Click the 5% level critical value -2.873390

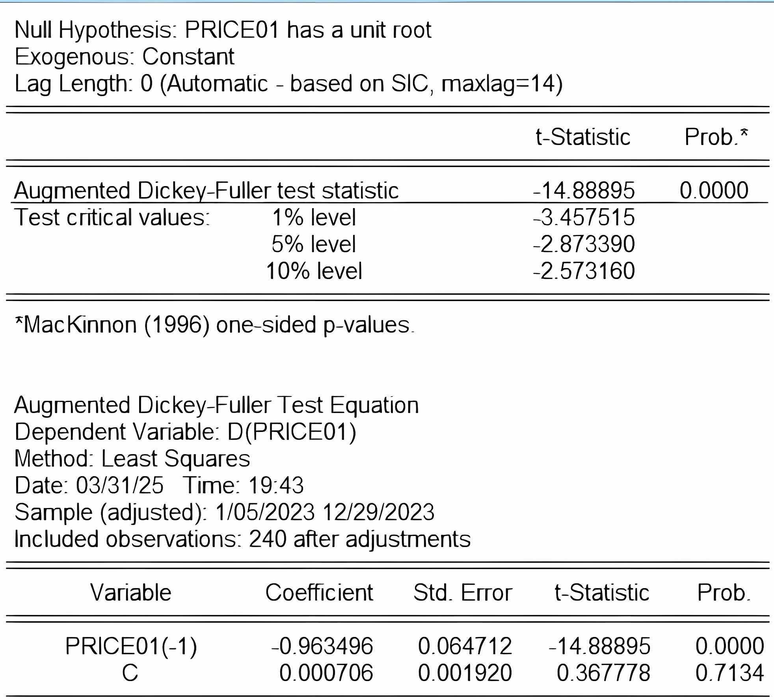[x=584, y=244]
